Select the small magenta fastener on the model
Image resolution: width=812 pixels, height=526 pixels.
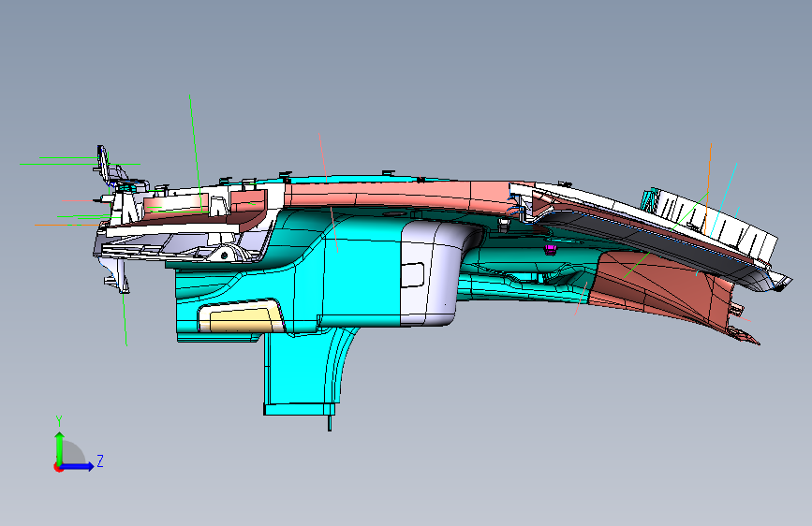click(550, 250)
